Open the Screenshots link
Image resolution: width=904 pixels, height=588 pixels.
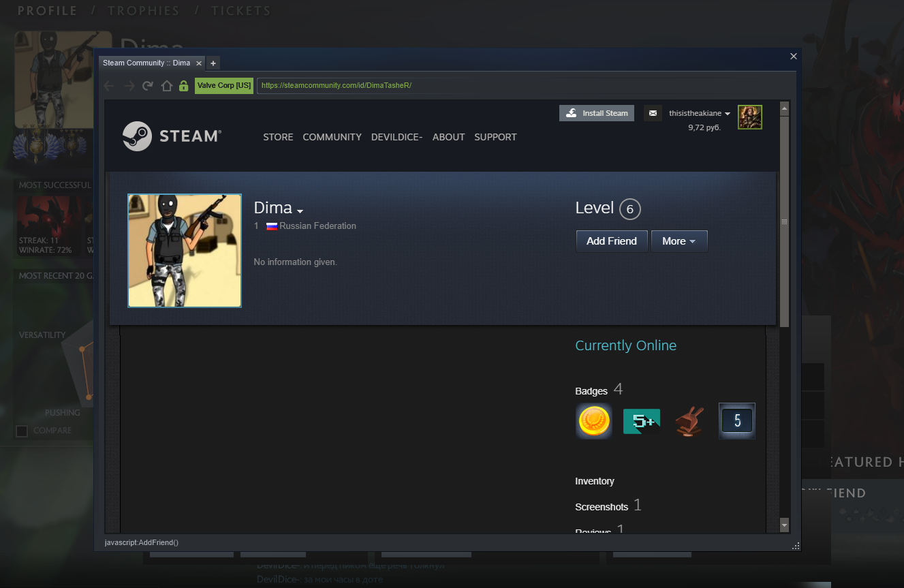[602, 507]
